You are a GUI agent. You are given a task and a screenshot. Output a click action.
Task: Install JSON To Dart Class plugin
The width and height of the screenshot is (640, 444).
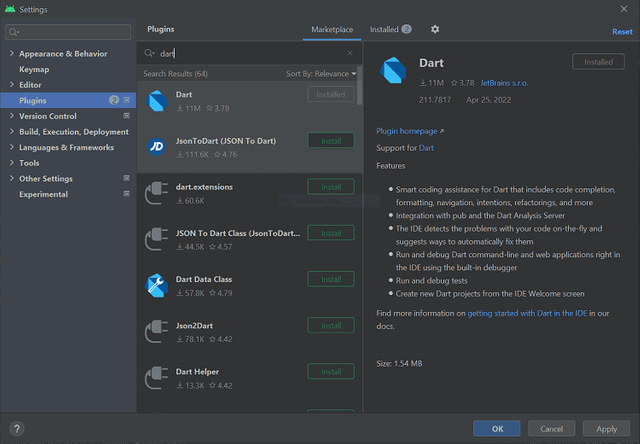click(331, 233)
